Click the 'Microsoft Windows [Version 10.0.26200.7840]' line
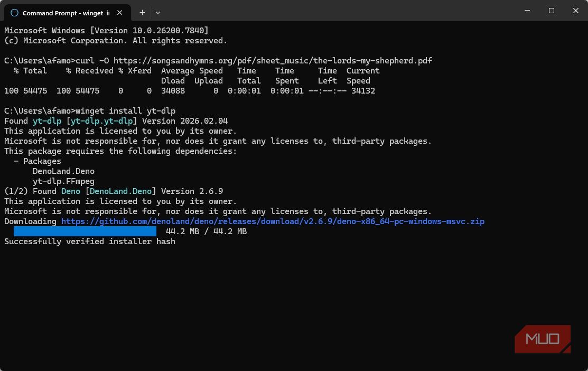 point(106,30)
